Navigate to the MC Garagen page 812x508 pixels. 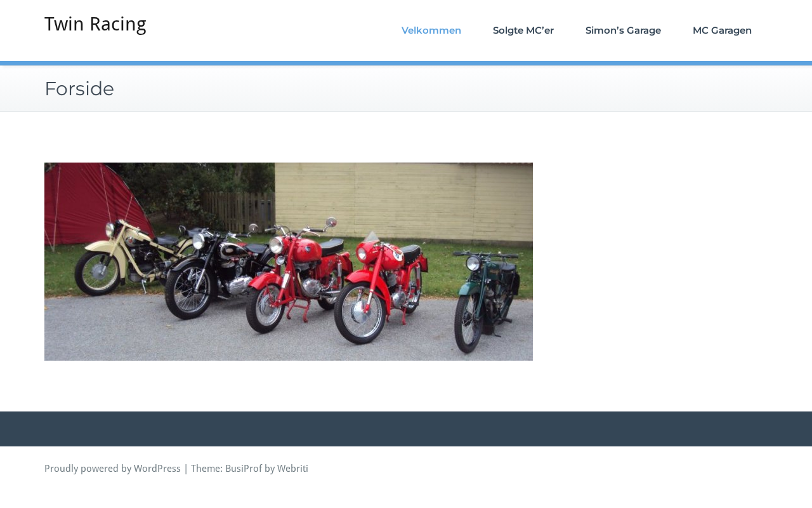(722, 30)
